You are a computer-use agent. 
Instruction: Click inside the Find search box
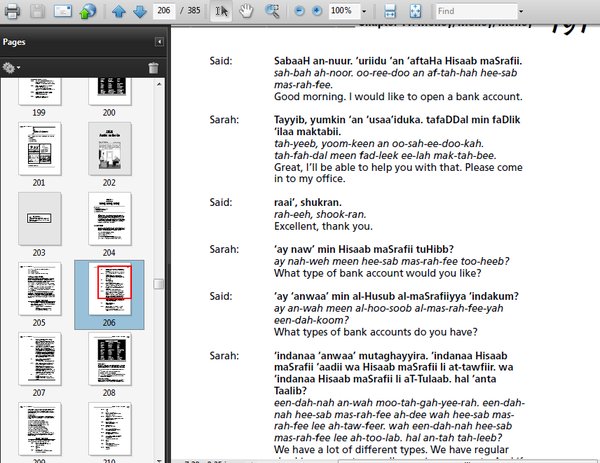476,11
